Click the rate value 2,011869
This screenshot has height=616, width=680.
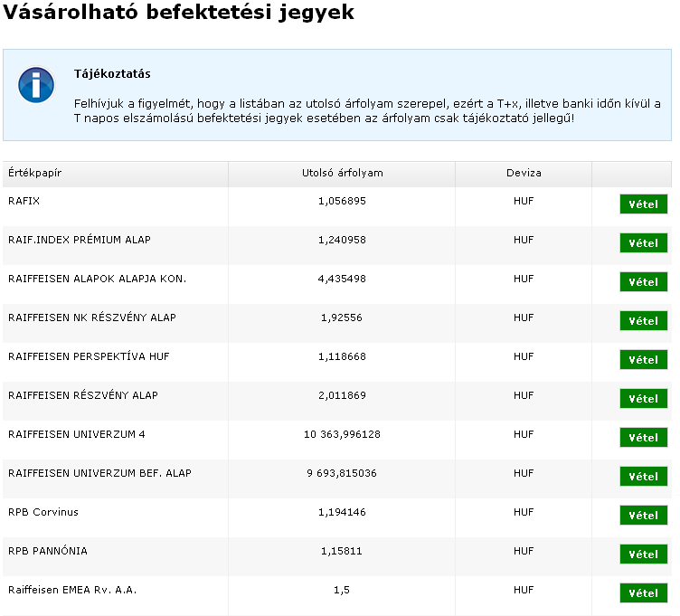[x=342, y=395]
